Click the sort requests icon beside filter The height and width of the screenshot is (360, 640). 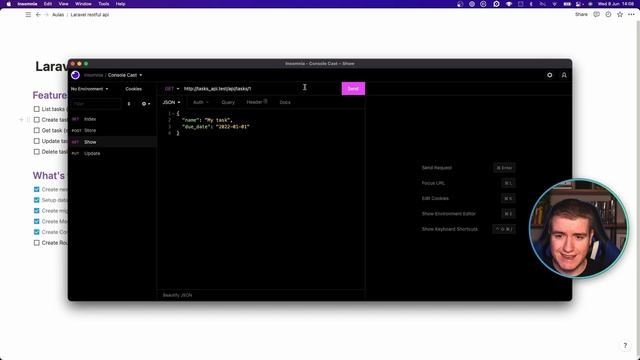point(129,104)
